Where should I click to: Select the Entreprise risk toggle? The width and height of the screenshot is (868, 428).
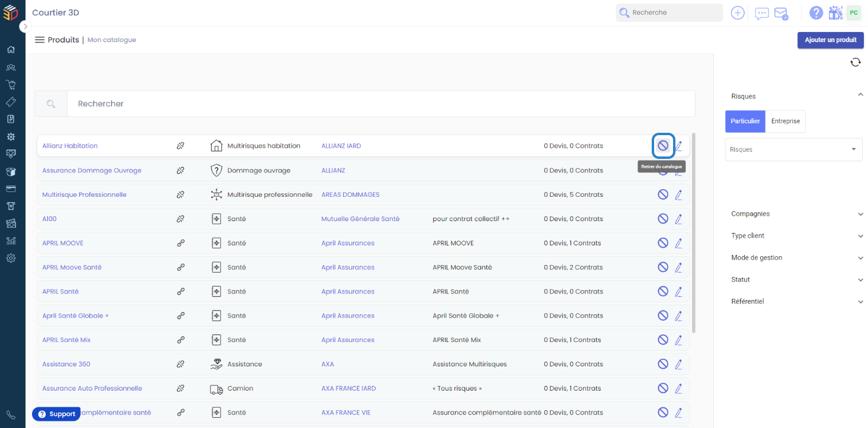point(786,121)
